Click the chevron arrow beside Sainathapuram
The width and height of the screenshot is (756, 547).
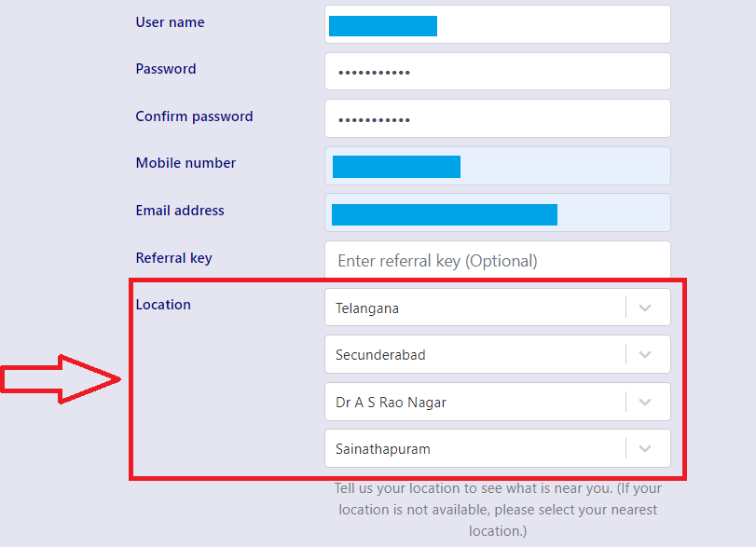pos(645,449)
